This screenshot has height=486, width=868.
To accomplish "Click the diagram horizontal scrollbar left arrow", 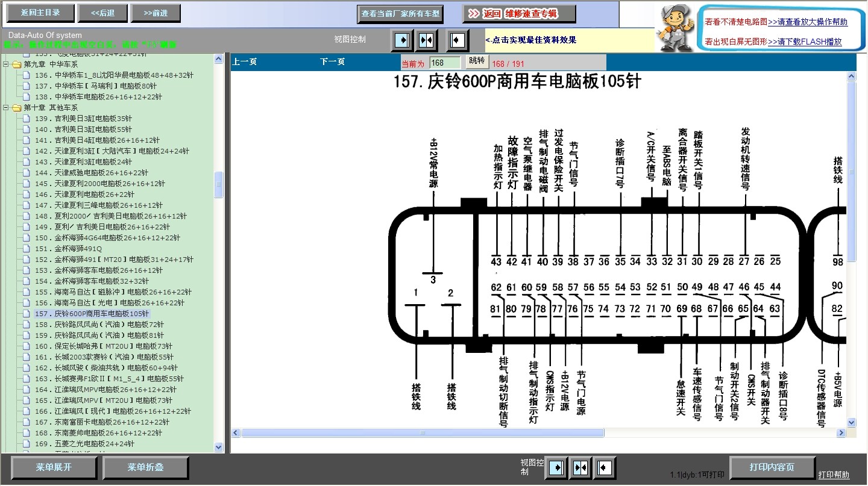I will [x=236, y=433].
